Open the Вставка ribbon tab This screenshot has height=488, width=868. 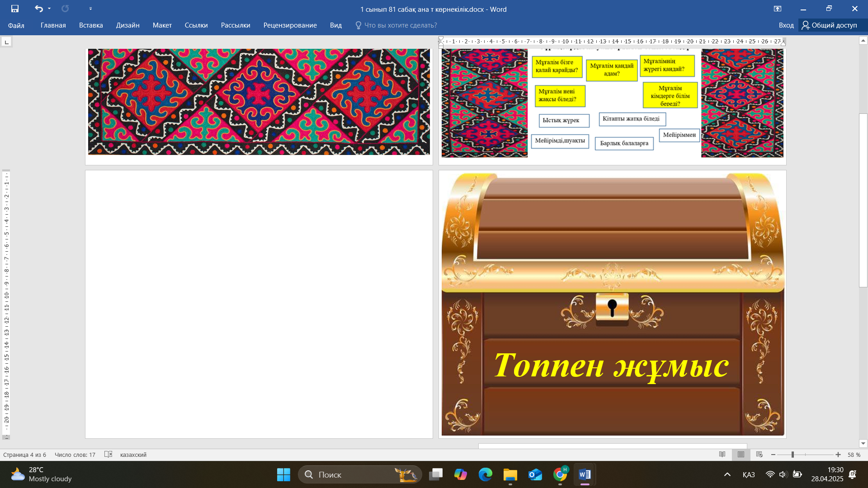[x=91, y=25]
